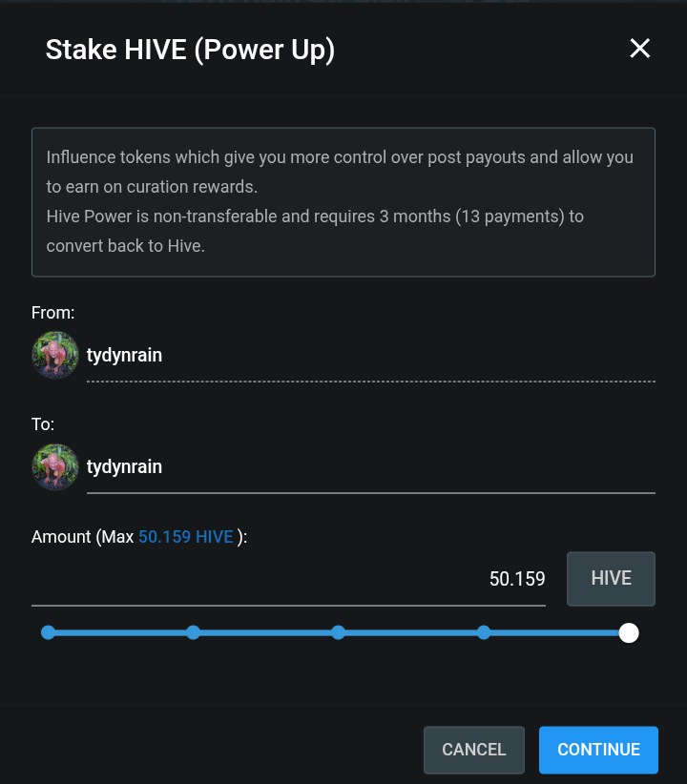
Task: Select the middle slider tick mark
Action: tap(339, 632)
